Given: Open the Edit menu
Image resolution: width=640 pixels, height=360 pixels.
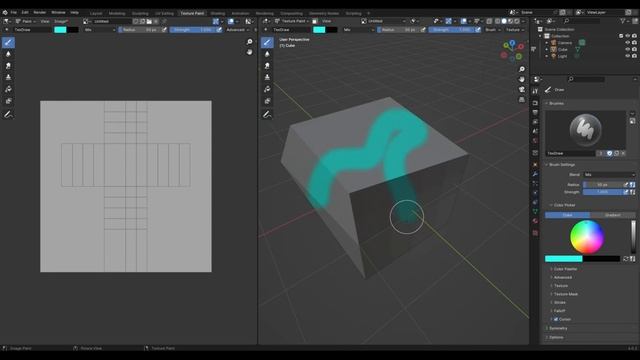Looking at the screenshot, I should point(25,13).
